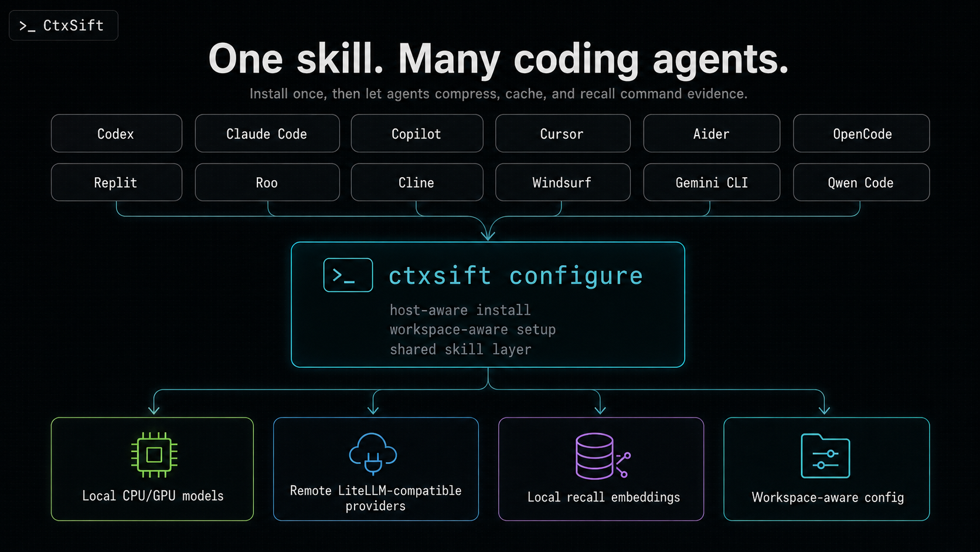Viewport: 980px width, 552px height.
Task: Click 'host-aware install' line
Action: (460, 310)
